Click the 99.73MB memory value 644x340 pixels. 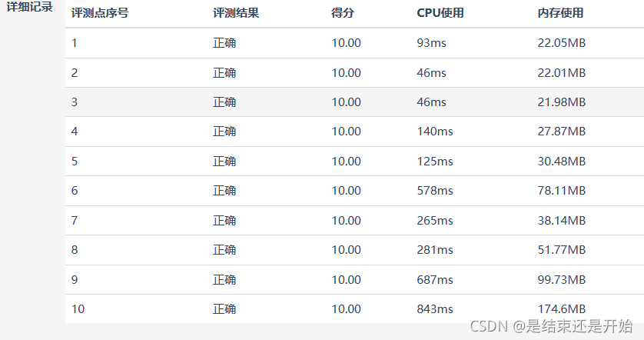click(x=562, y=279)
